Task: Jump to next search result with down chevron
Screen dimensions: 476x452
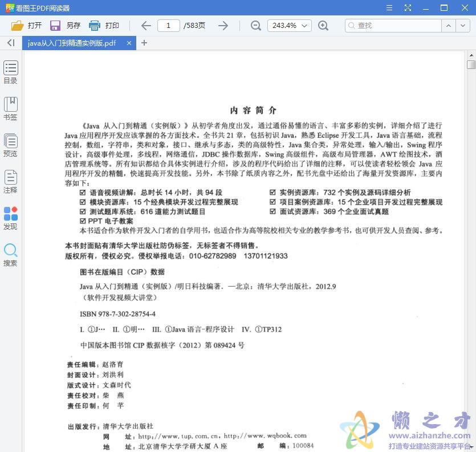Action: pyautogui.click(x=463, y=25)
